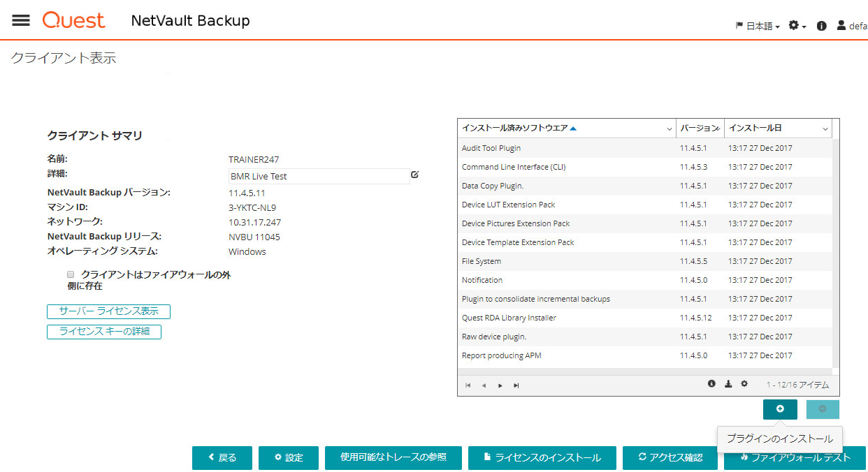
Task: Click サーバー ライセンス表示 button
Action: coord(108,311)
